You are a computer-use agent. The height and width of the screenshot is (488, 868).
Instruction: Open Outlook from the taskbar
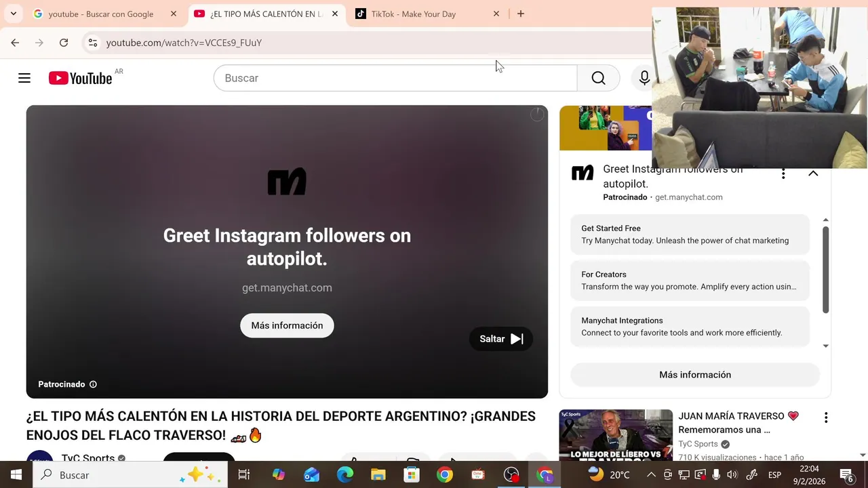click(312, 475)
